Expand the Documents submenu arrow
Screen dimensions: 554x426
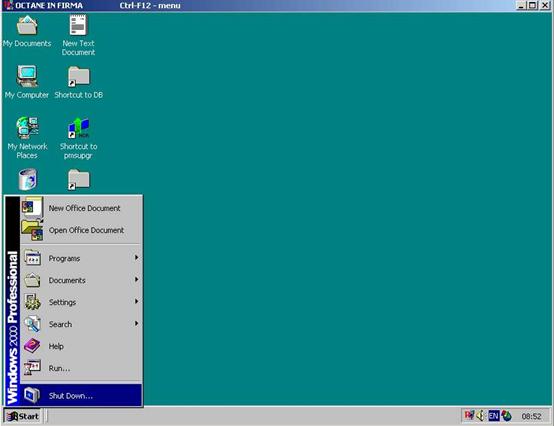point(136,280)
